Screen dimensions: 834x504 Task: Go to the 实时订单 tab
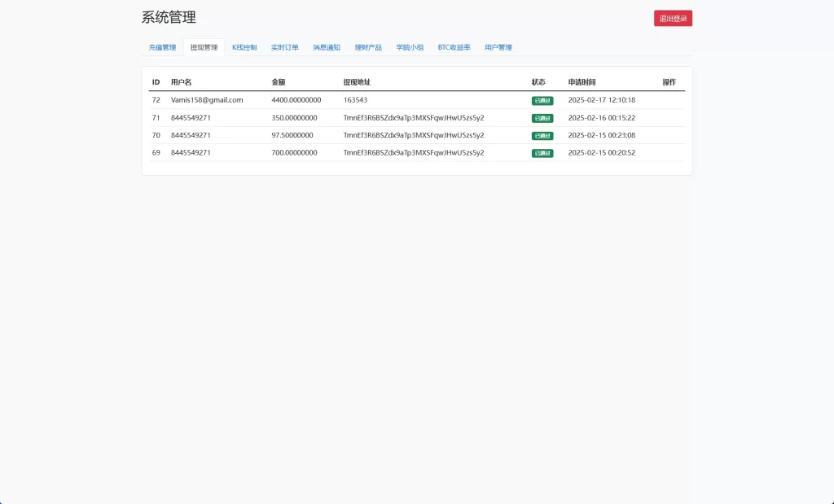click(284, 47)
